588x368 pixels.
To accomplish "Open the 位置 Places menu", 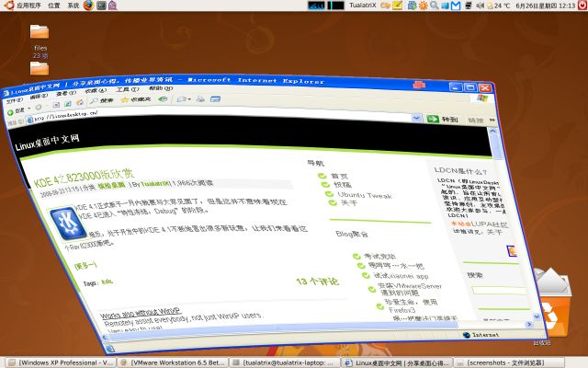I will point(54,6).
